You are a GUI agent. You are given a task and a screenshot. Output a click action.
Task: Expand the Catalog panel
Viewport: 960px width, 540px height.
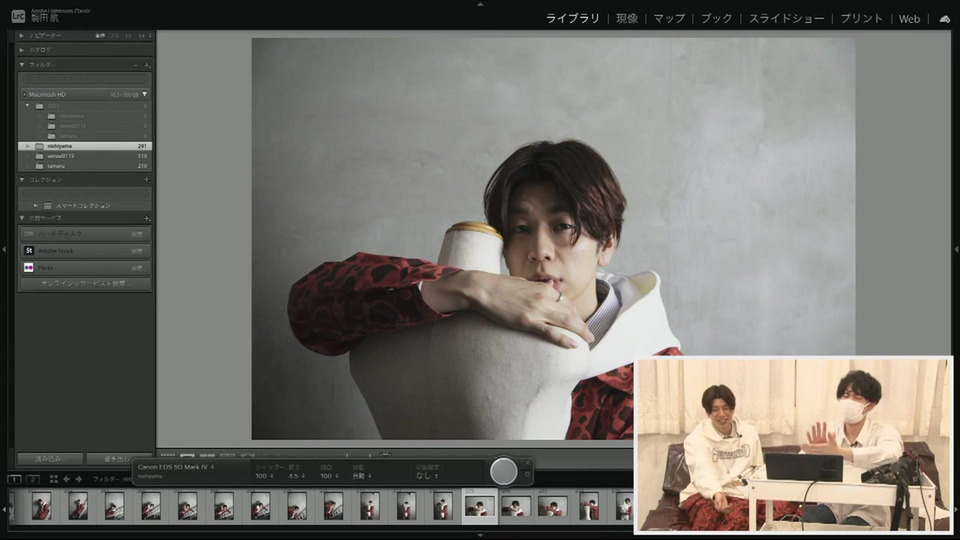point(22,50)
